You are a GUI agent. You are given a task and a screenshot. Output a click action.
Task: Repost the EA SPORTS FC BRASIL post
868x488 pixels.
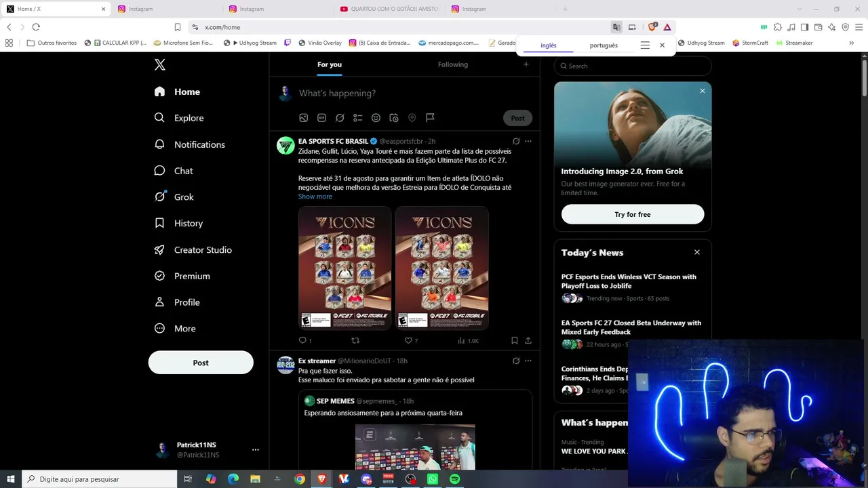355,340
